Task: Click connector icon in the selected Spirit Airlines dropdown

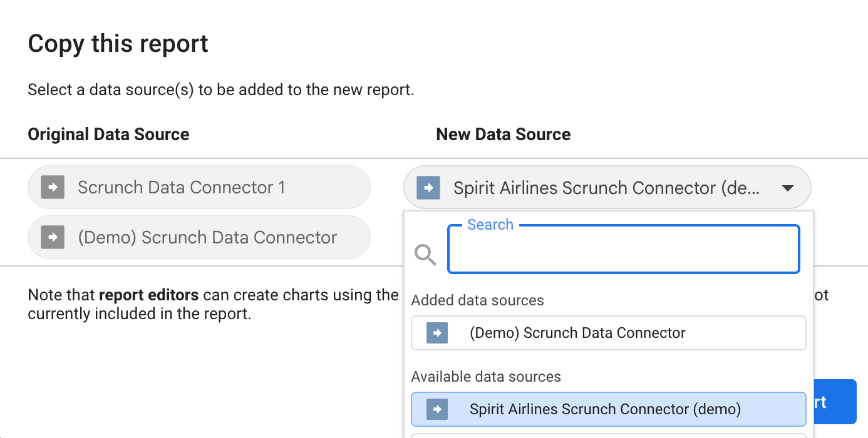Action: 428,187
